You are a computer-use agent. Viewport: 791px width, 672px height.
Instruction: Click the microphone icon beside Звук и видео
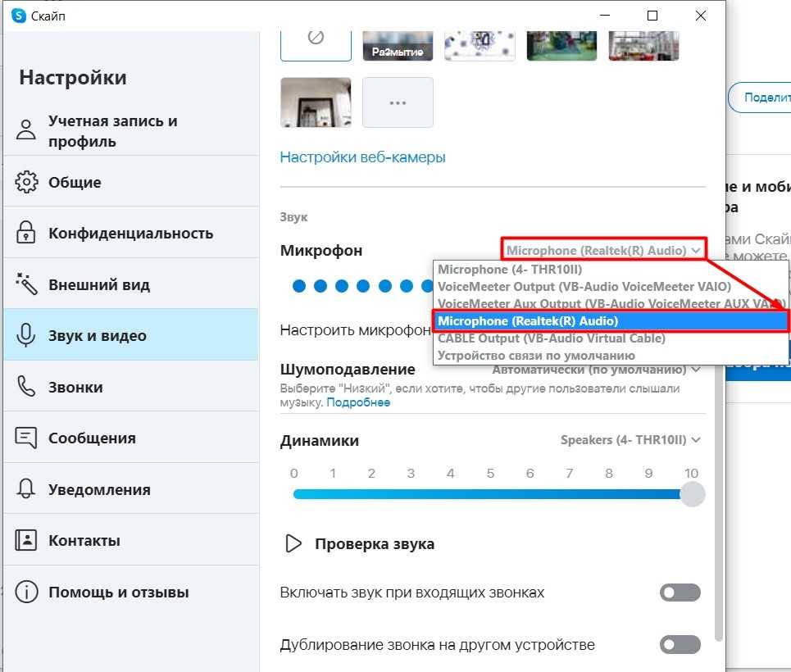(x=25, y=335)
